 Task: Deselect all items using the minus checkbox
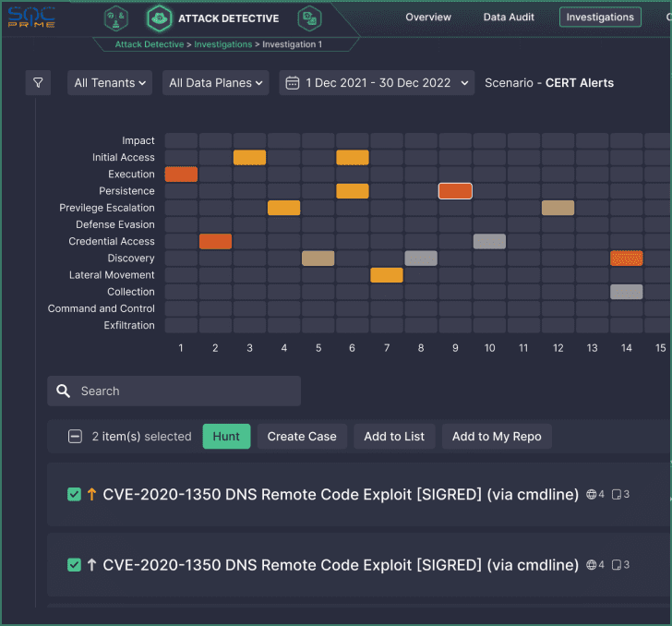coord(76,437)
